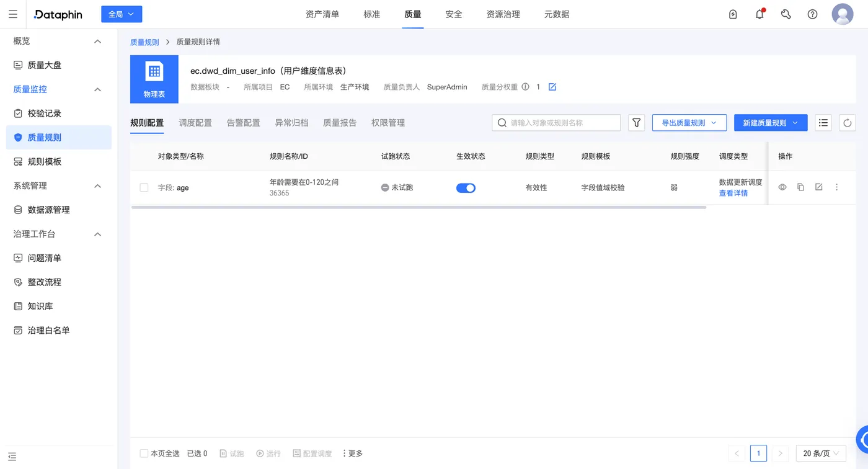Open the wrench tools icon

[x=786, y=14]
